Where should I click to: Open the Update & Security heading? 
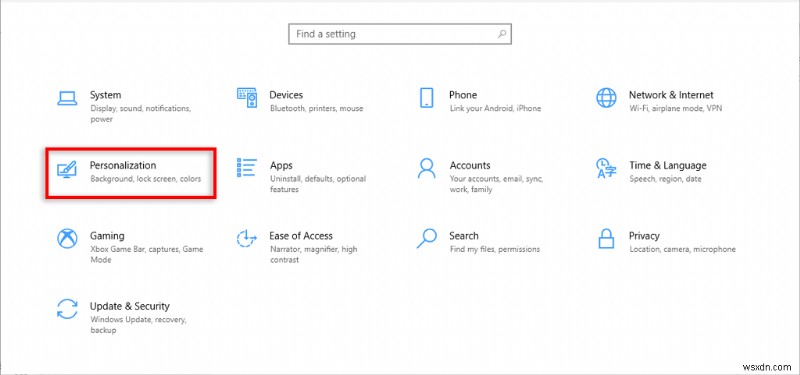click(x=130, y=307)
